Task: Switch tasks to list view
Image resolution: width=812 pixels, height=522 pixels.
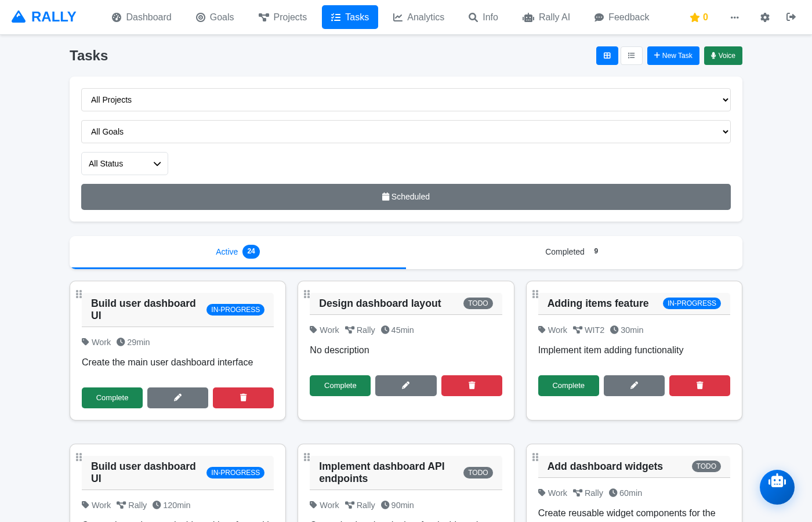Action: pos(632,55)
